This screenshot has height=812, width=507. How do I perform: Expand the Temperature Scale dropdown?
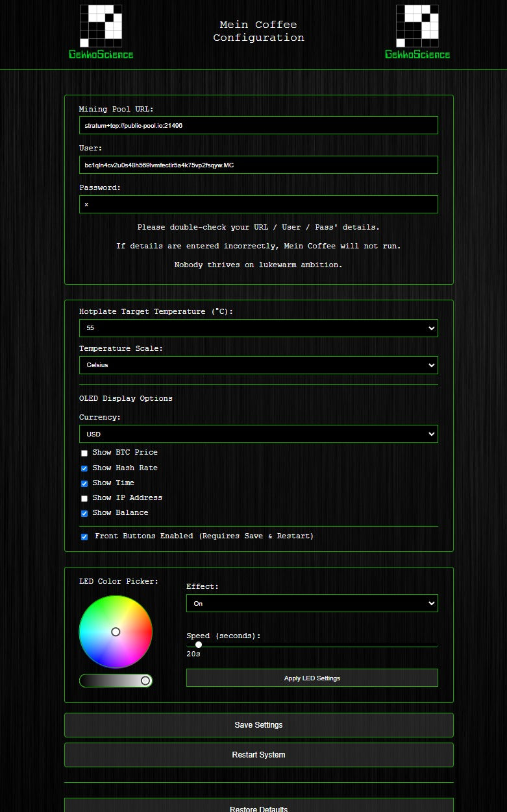[258, 365]
